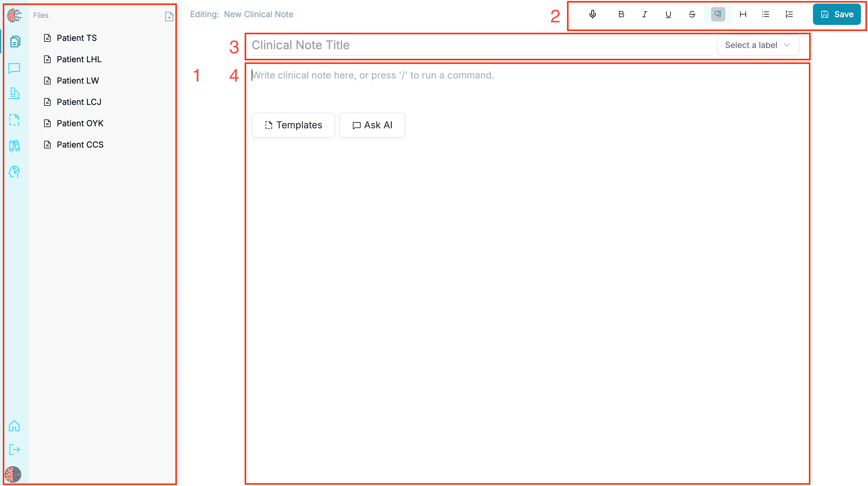
Task: Go to home via sidebar house icon
Action: point(14,426)
